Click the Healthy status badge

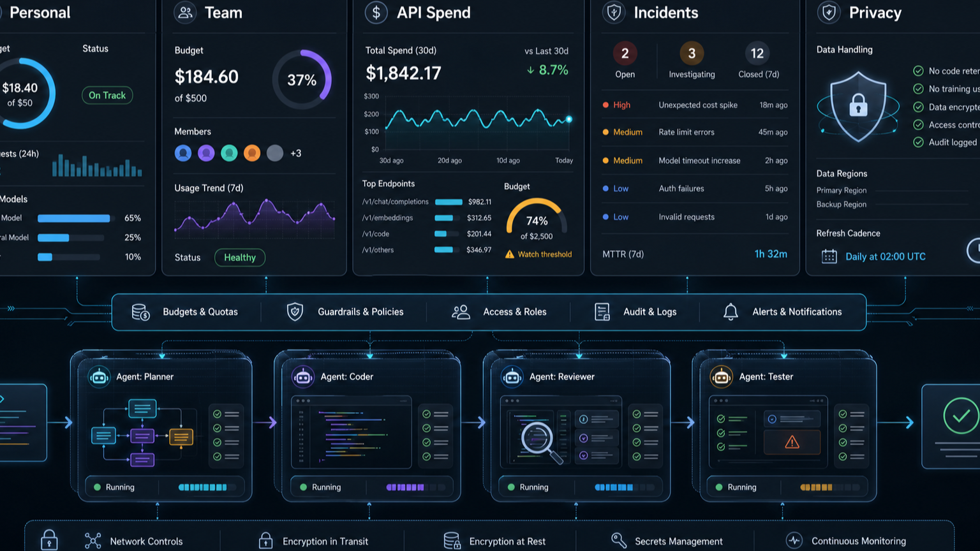[240, 258]
